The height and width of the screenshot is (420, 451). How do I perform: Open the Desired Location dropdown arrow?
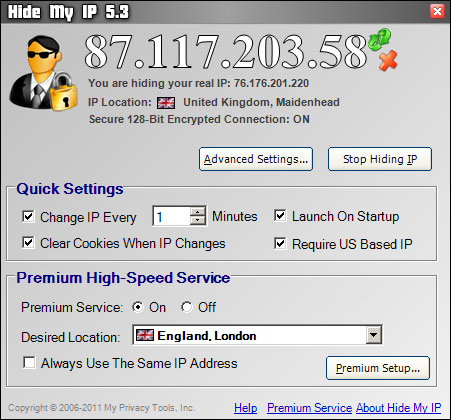pos(373,335)
